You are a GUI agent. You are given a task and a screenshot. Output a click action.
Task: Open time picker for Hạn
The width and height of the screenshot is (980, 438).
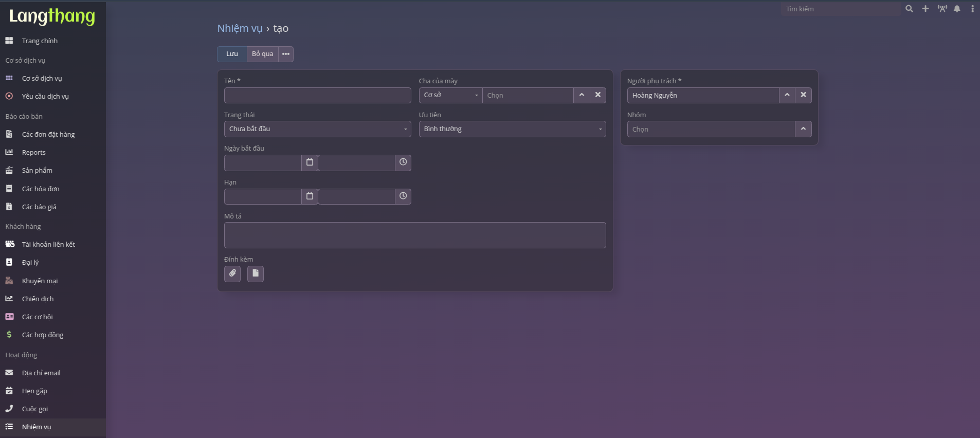403,196
